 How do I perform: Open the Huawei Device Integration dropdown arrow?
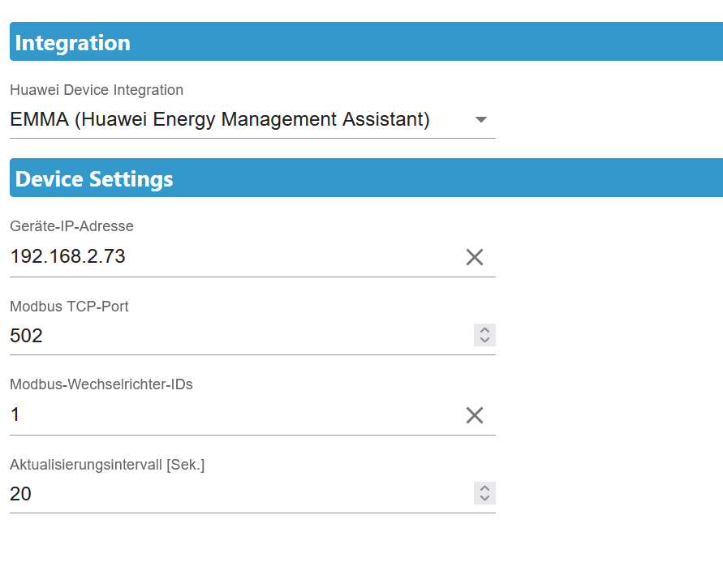[480, 120]
